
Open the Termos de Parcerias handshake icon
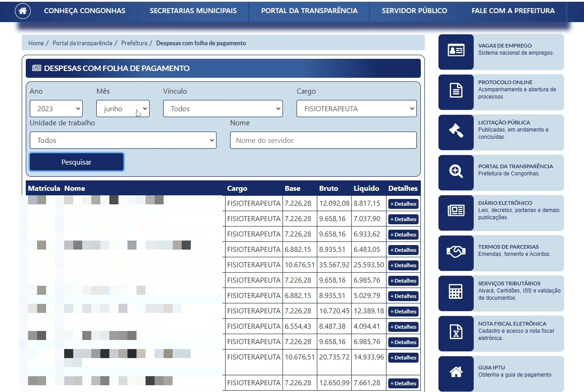456,251
